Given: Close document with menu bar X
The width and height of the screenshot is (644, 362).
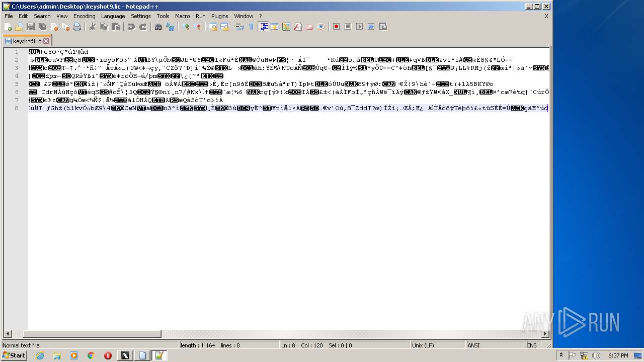Looking at the screenshot, I should (x=546, y=16).
